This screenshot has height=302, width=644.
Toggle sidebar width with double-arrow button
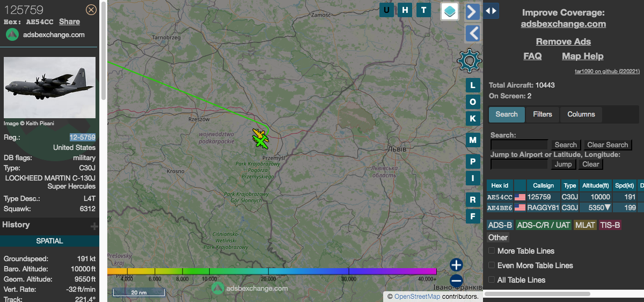(491, 10)
